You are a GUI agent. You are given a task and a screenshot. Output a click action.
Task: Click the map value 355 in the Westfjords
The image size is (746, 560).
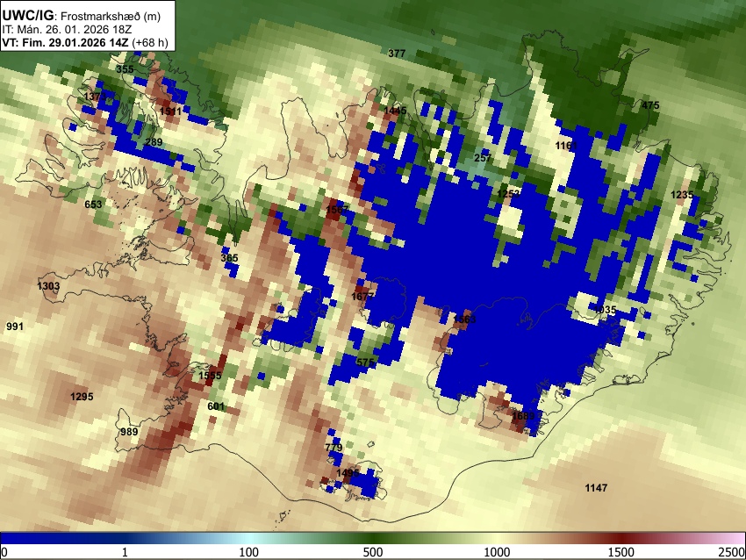click(x=126, y=69)
